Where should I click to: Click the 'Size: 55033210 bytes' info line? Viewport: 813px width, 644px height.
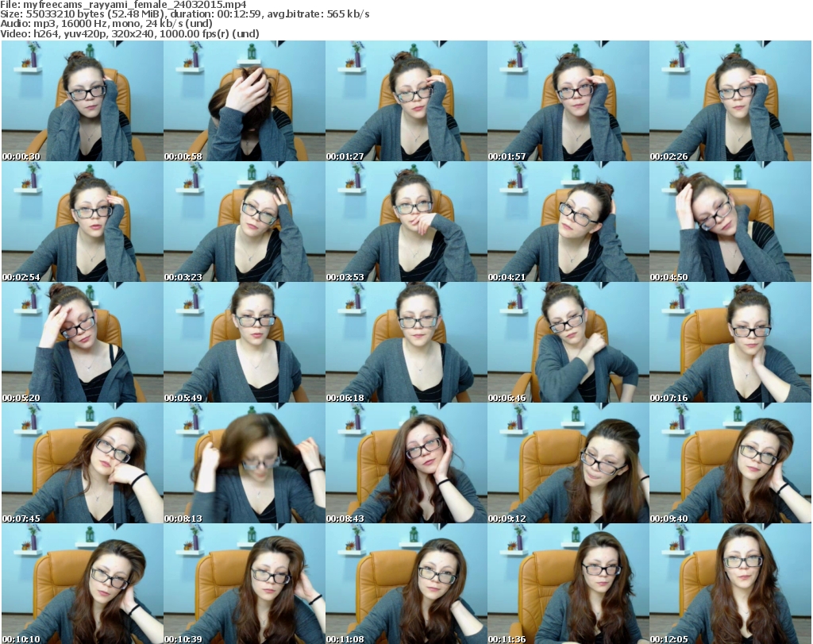(x=184, y=14)
